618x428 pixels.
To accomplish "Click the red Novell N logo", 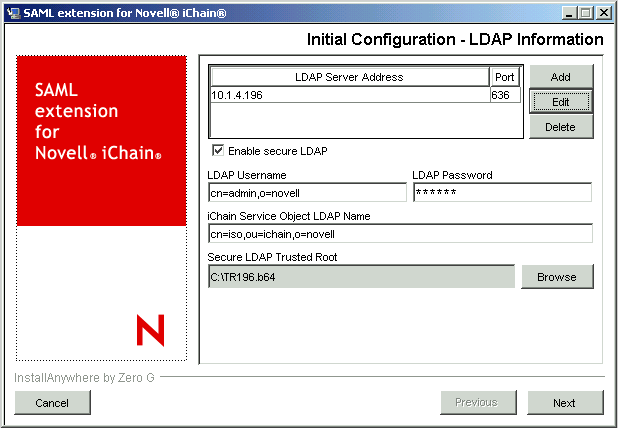I will click(150, 330).
